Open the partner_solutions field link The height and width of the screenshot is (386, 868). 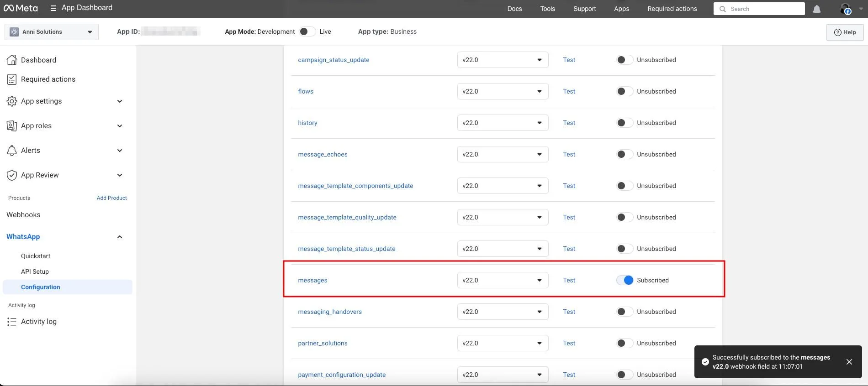coord(323,343)
